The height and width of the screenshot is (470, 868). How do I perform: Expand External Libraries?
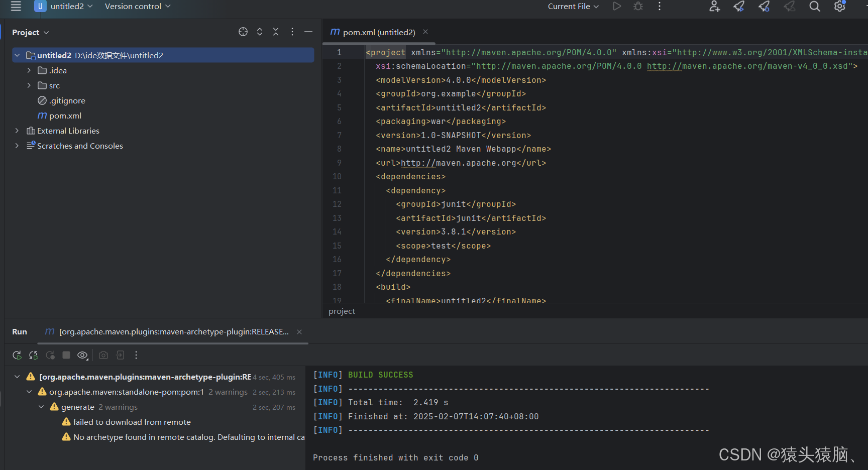[17, 131]
